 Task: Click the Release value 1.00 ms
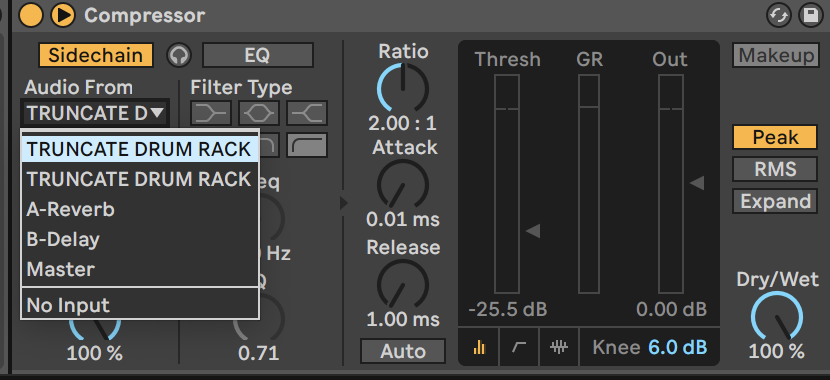[x=403, y=319]
